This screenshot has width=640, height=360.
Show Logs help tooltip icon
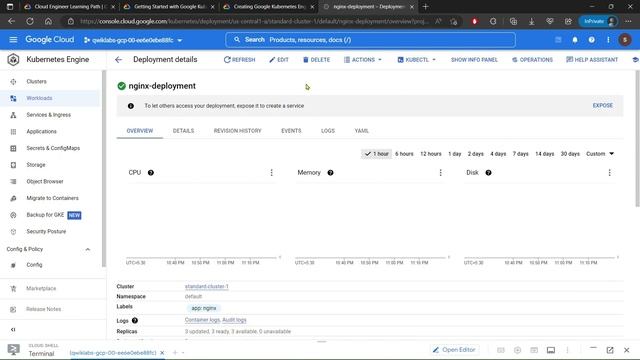point(135,321)
